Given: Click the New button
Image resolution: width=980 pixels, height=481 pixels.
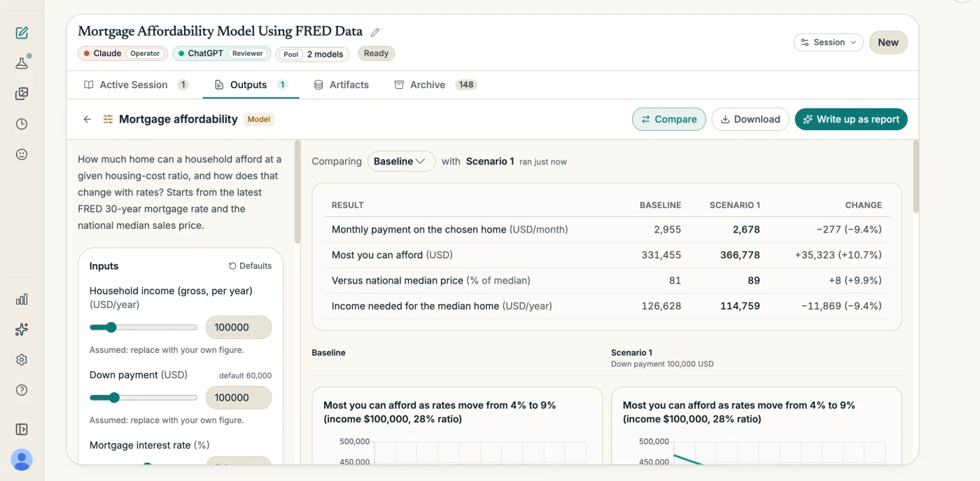Looking at the screenshot, I should (888, 42).
